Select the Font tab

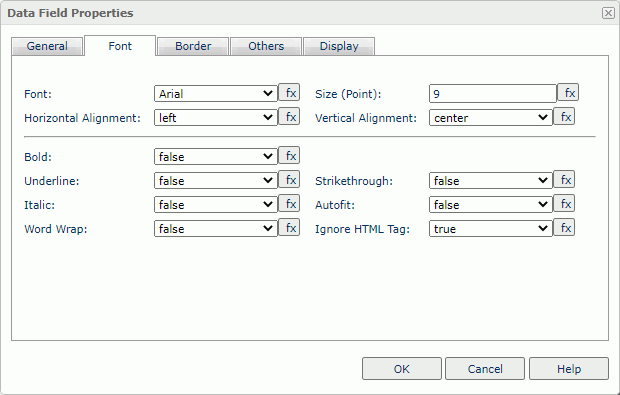click(120, 46)
